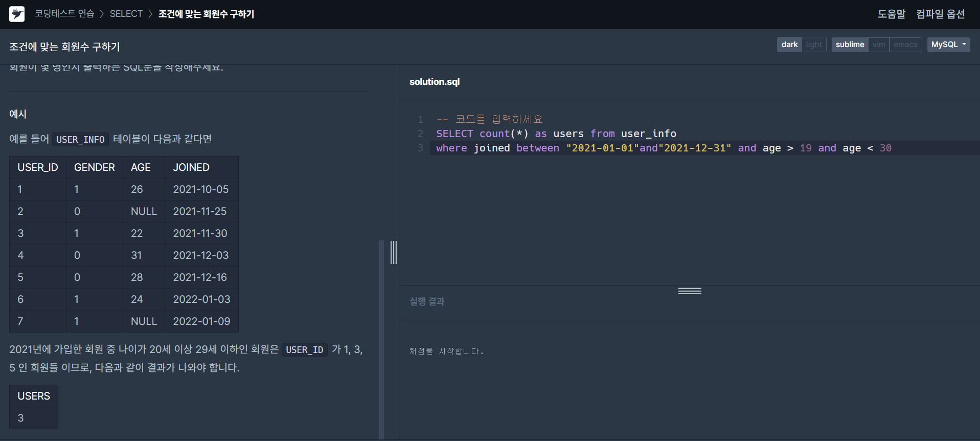Click the USER_ID inline code in explanation
The width and height of the screenshot is (980, 441).
(x=305, y=350)
